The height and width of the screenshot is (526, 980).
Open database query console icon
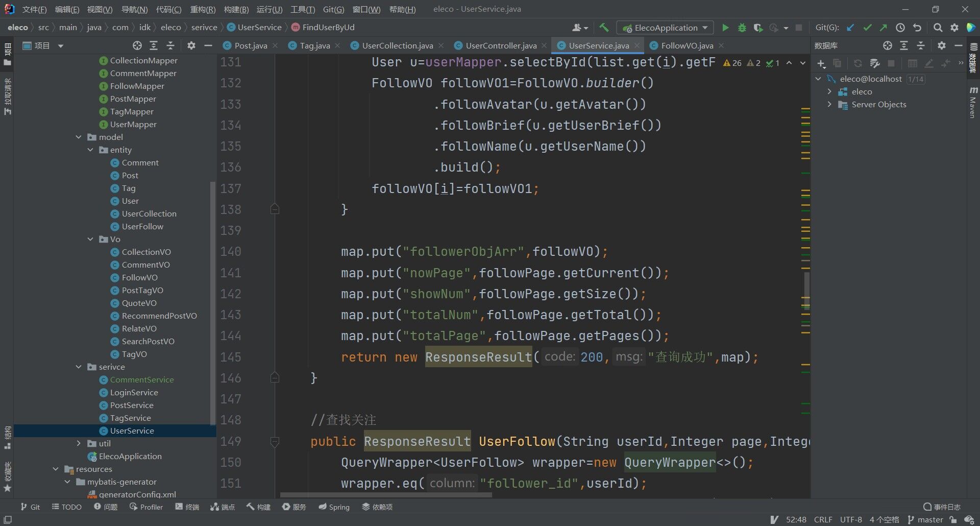click(x=875, y=63)
